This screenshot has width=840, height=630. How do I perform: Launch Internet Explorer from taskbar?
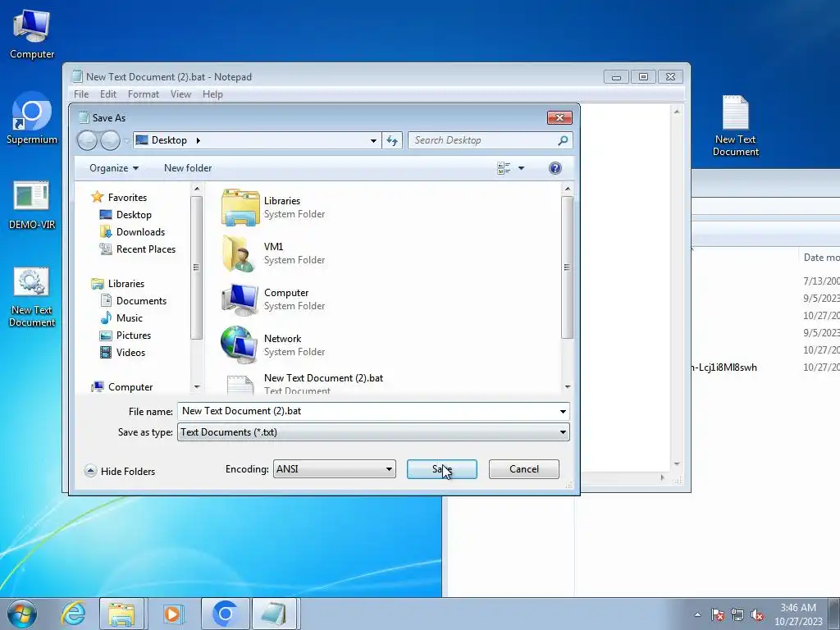pyautogui.click(x=73, y=614)
